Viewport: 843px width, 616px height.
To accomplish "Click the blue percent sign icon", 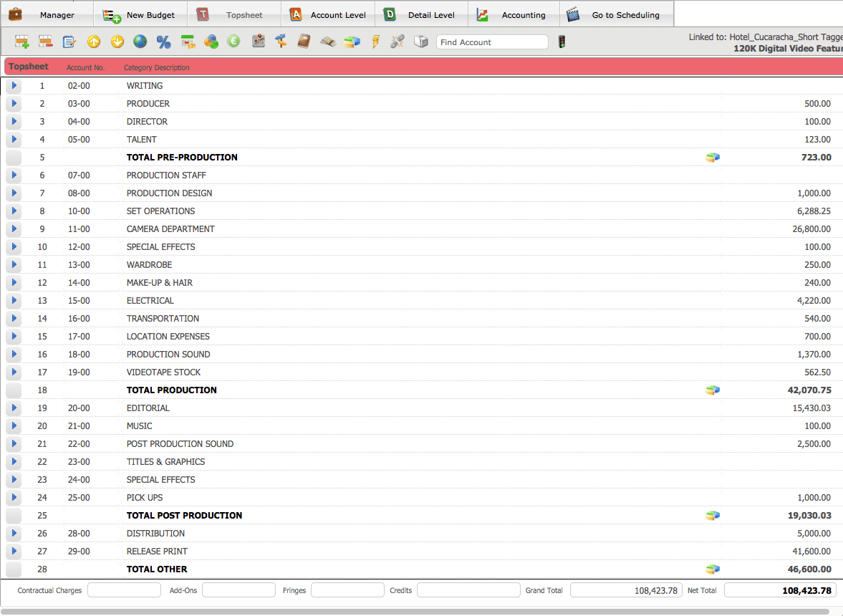I will pyautogui.click(x=163, y=42).
